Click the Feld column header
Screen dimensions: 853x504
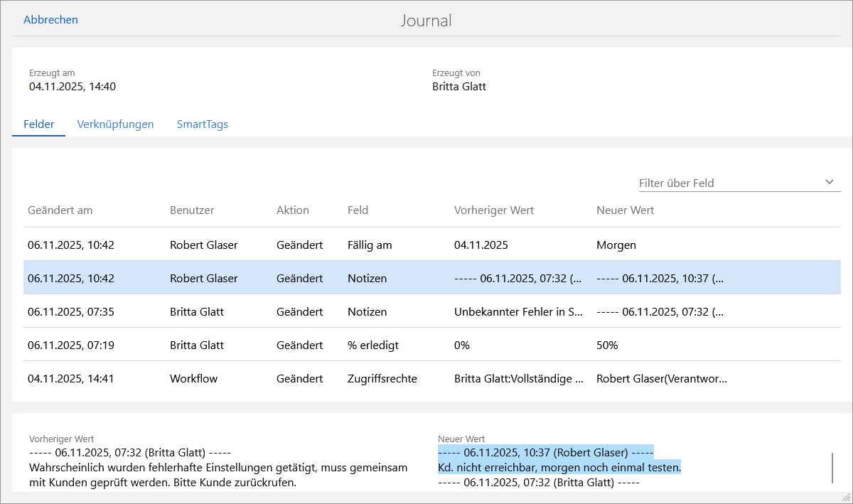click(358, 210)
